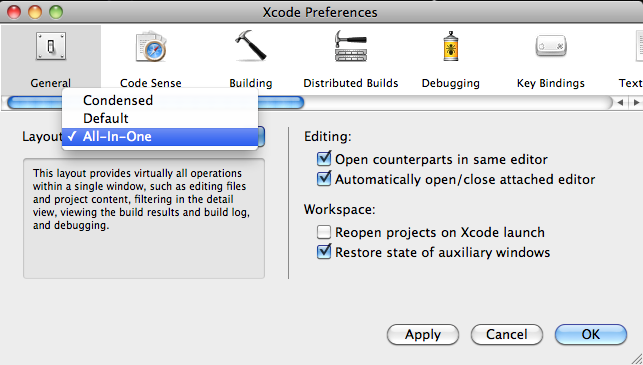This screenshot has height=365, width=643.
Task: Toggle Open counterparts in same editor
Action: click(324, 159)
